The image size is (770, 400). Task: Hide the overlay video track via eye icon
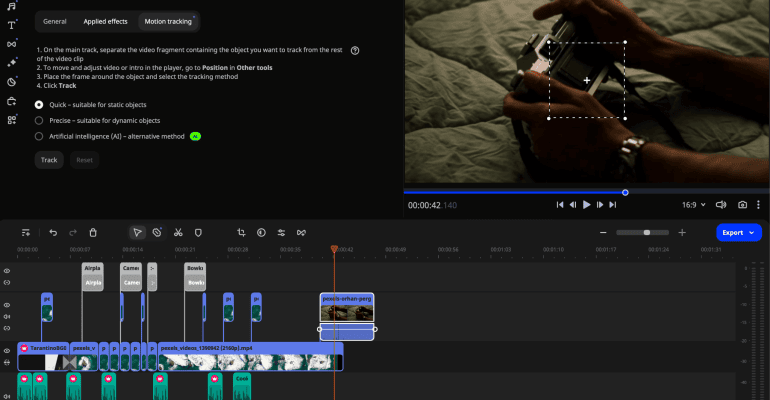[7, 305]
